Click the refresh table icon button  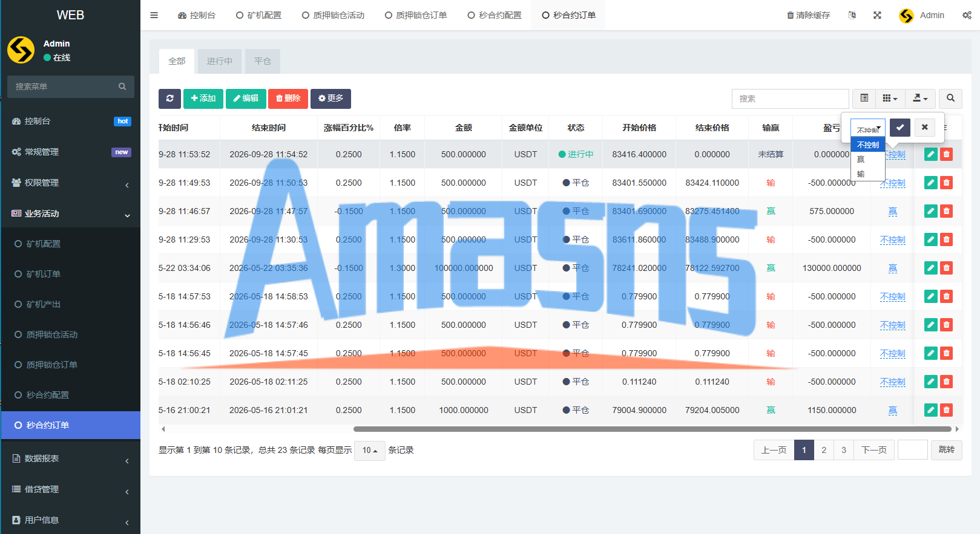pyautogui.click(x=169, y=99)
